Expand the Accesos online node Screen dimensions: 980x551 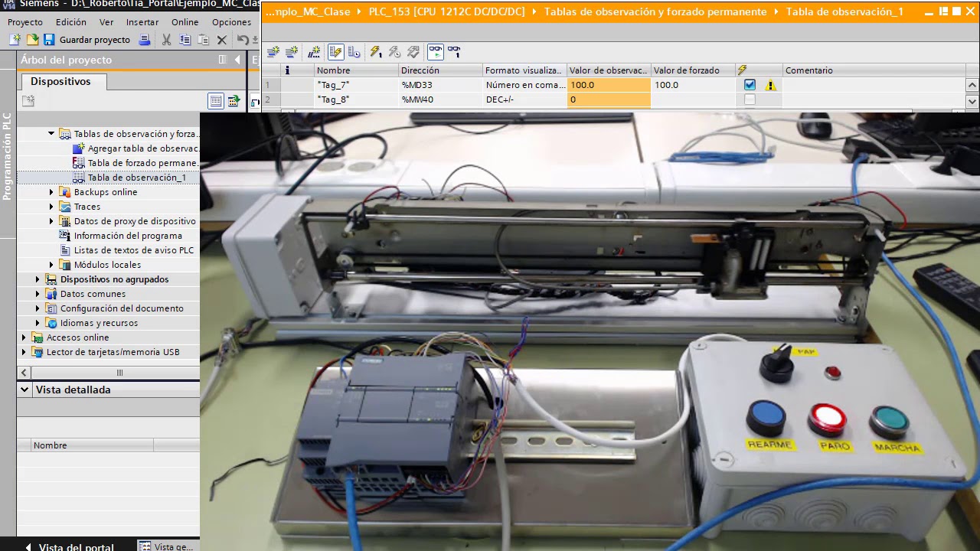tap(24, 337)
